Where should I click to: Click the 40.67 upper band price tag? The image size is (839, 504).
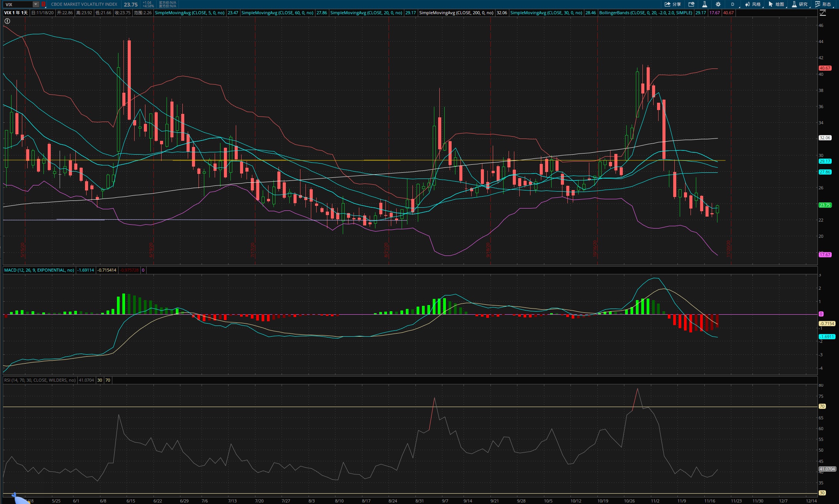(825, 68)
